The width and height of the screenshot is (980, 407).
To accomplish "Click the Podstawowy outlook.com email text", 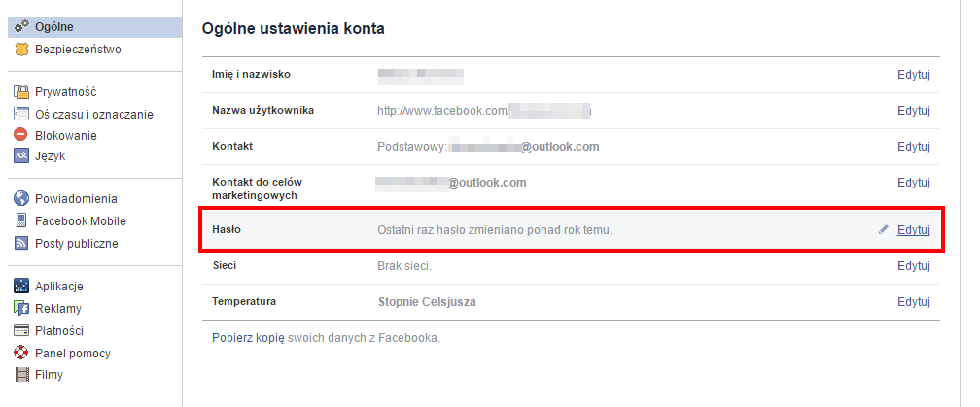I will pyautogui.click(x=488, y=147).
